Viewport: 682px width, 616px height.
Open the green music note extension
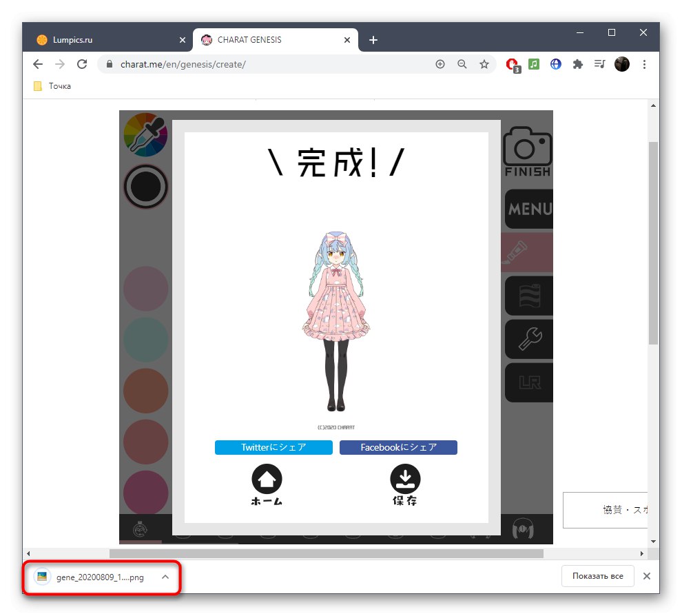pyautogui.click(x=534, y=64)
